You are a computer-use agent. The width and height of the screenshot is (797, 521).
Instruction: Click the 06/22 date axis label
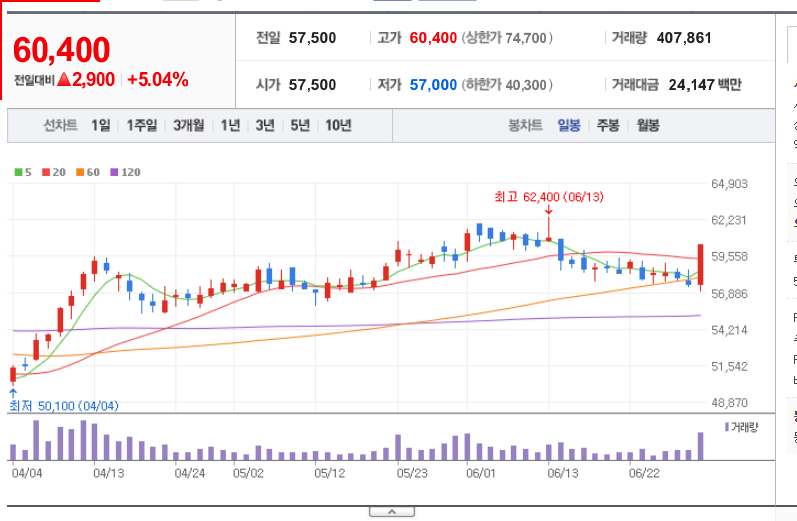coord(644,473)
